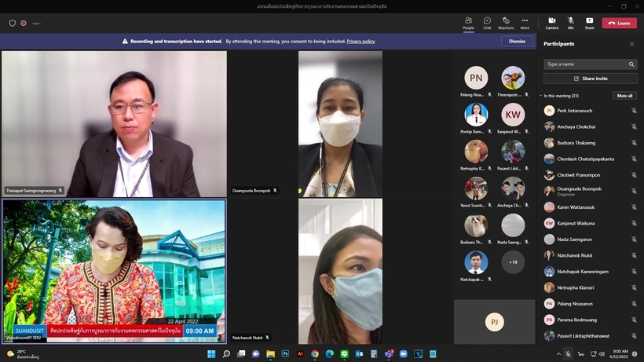Open Zoom from taskbar

[x=404, y=354]
